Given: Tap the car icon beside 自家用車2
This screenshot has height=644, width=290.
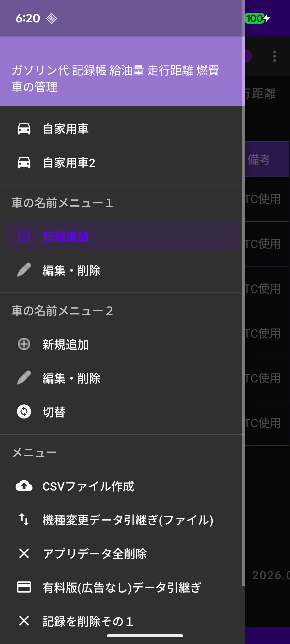Looking at the screenshot, I should coord(24,163).
